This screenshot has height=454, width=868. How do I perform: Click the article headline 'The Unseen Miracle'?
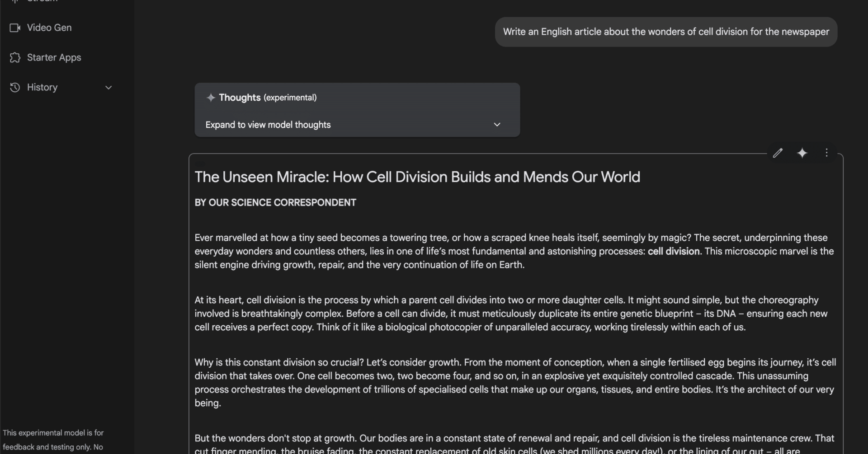[417, 177]
